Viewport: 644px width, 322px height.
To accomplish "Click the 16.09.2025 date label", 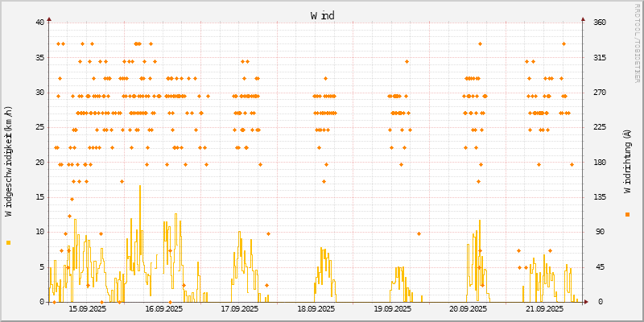I will [163, 308].
